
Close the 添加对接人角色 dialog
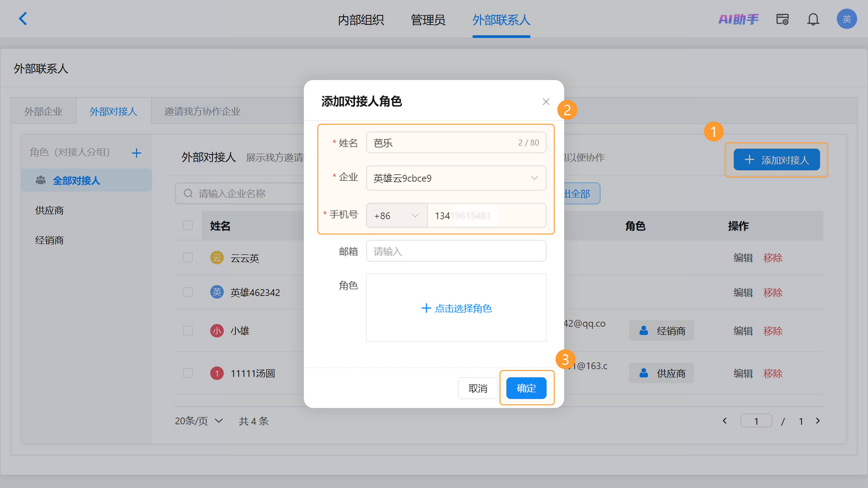(x=546, y=101)
